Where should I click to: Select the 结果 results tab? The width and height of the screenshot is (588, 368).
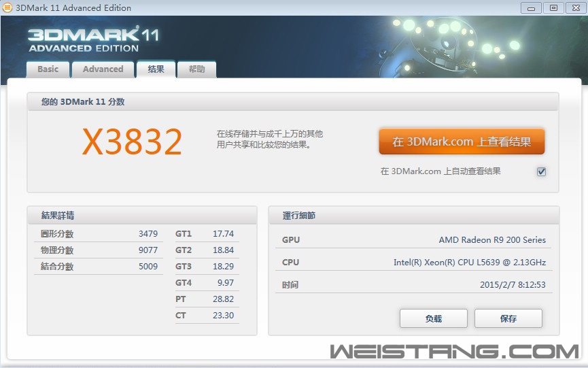click(x=156, y=69)
